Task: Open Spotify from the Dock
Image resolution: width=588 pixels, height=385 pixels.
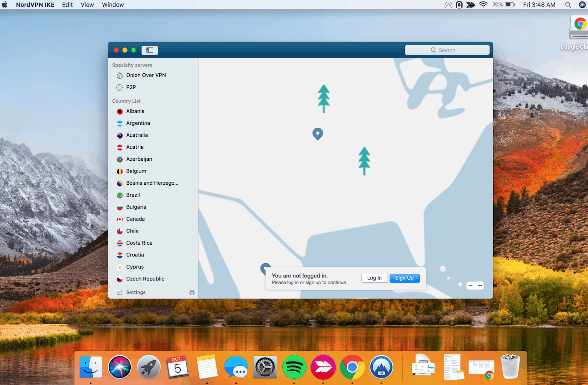Action: (294, 367)
